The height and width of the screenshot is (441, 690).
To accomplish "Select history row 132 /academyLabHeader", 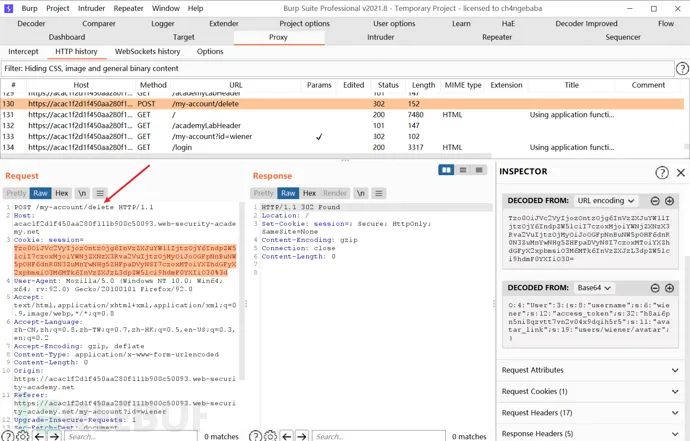I will [x=342, y=125].
